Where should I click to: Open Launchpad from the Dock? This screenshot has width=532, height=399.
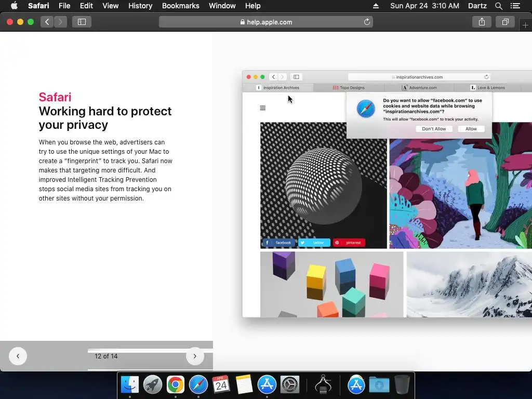153,385
